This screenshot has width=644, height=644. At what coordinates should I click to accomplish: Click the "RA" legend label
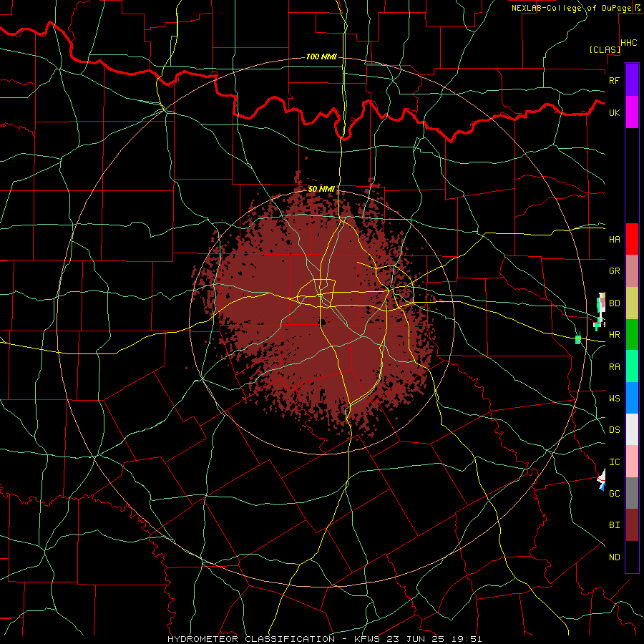pyautogui.click(x=614, y=367)
